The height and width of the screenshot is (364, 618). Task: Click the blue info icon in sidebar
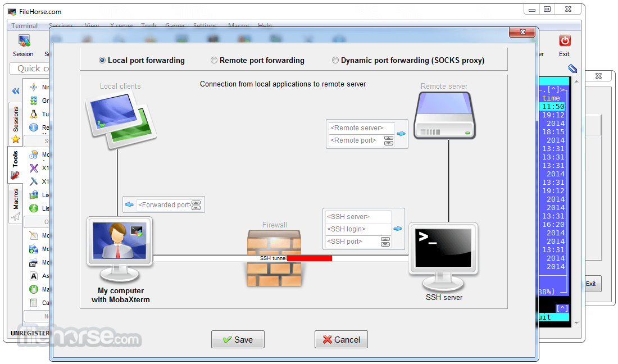click(34, 128)
